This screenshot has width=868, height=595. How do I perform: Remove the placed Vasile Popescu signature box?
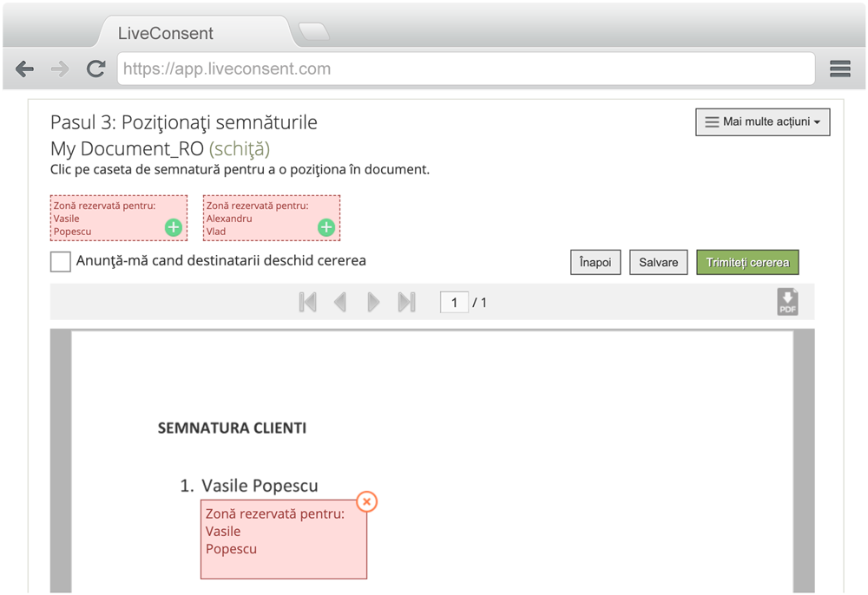point(367,501)
